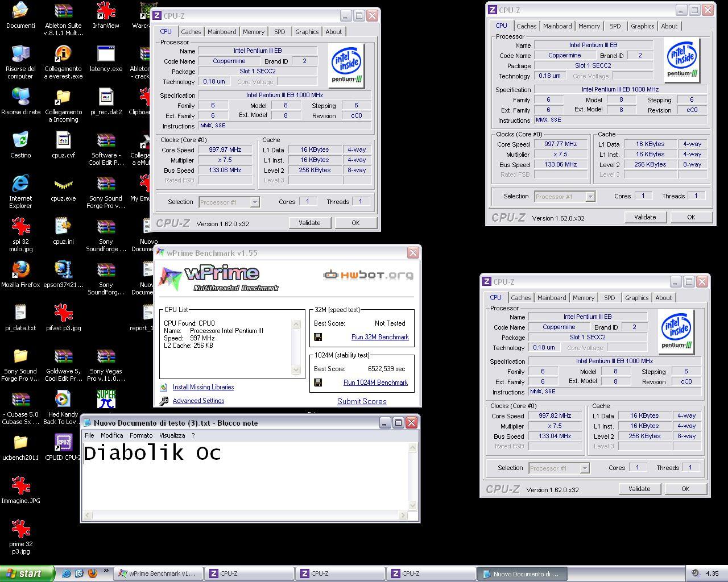Screen dimensions: 728x582
Task: Open Install Missing Libraries link
Action: click(203, 387)
